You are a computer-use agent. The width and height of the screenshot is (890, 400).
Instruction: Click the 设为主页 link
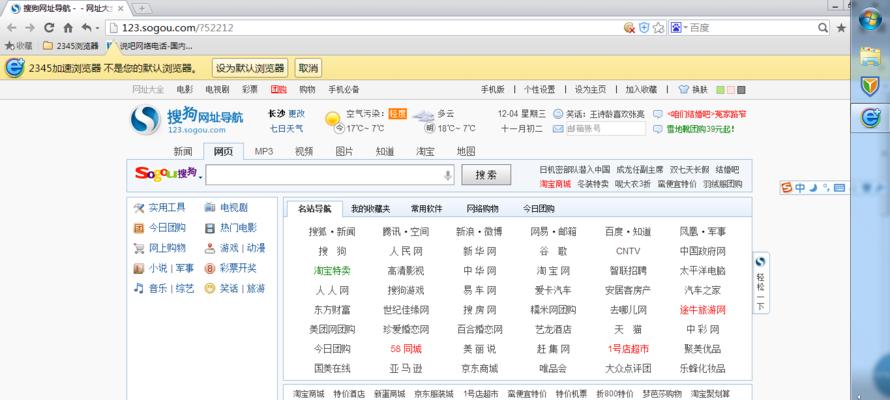point(590,90)
